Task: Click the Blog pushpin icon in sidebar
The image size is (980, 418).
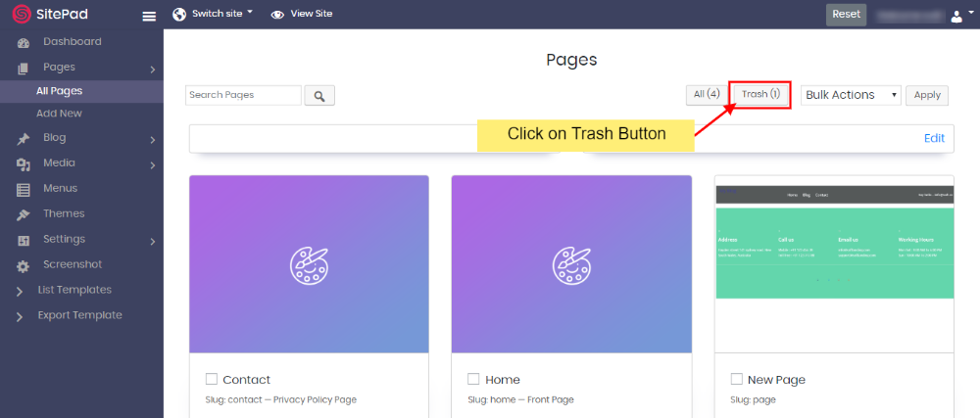Action: 24,138
